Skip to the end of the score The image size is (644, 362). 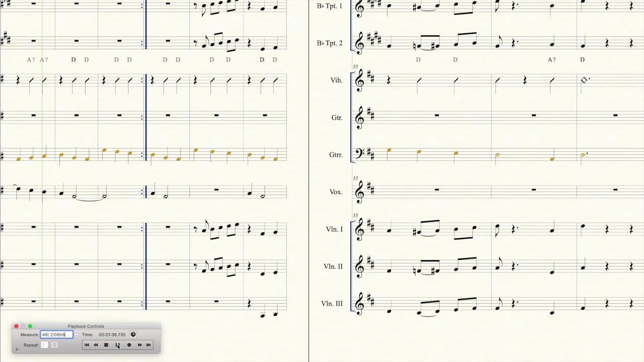tap(148, 345)
